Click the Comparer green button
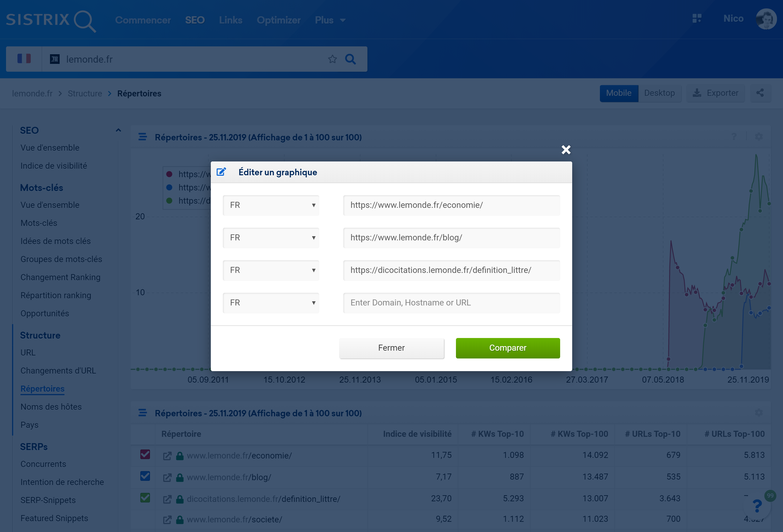This screenshot has height=532, width=783. click(507, 347)
